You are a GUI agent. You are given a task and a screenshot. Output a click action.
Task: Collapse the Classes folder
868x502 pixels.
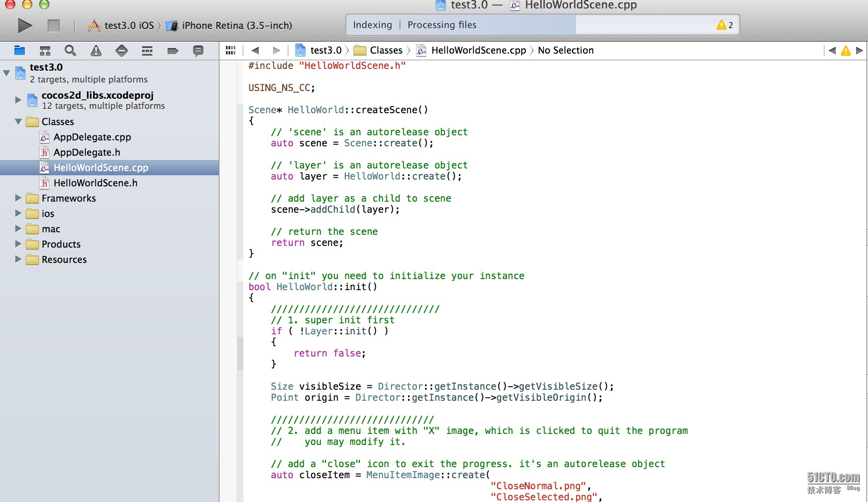(x=18, y=122)
